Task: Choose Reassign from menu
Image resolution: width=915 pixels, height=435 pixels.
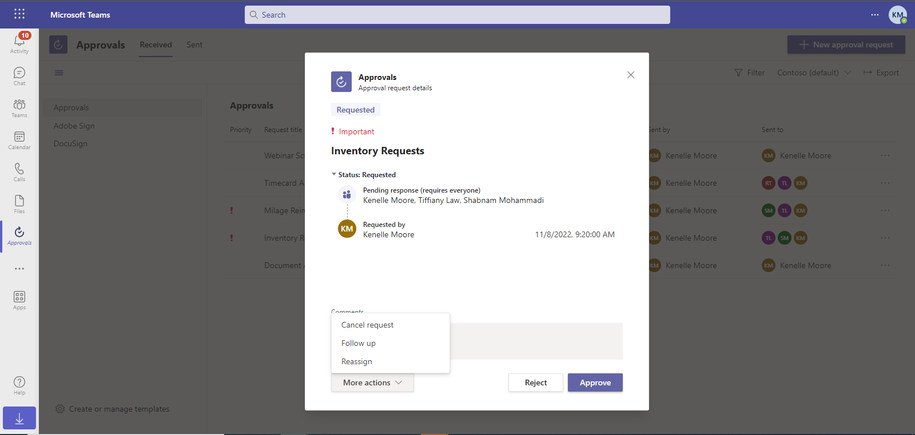Action: [390, 361]
